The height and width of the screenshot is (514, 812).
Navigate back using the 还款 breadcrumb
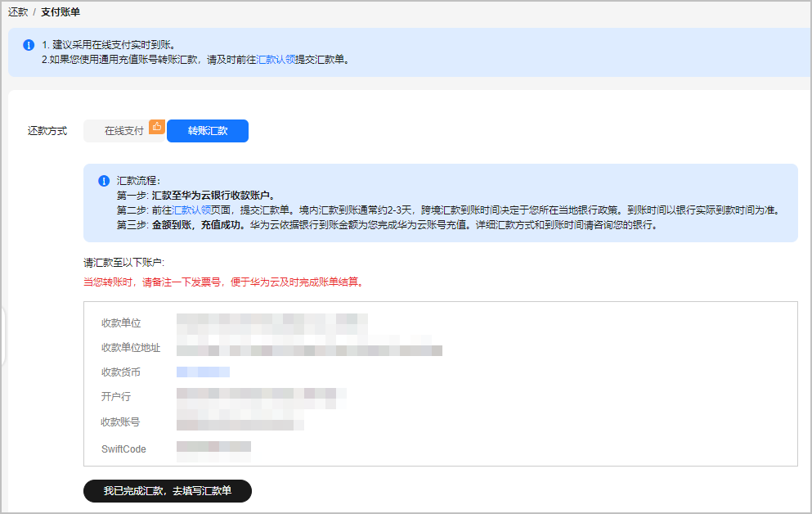pyautogui.click(x=16, y=12)
